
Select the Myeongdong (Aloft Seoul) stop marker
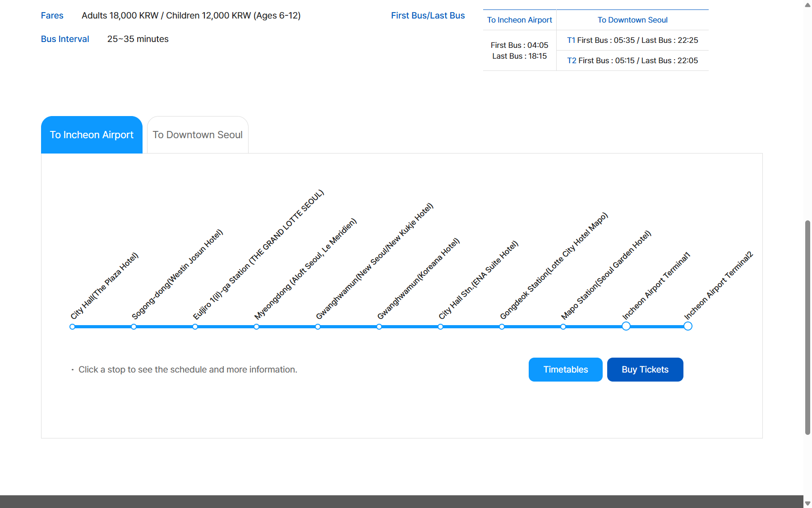pos(256,326)
